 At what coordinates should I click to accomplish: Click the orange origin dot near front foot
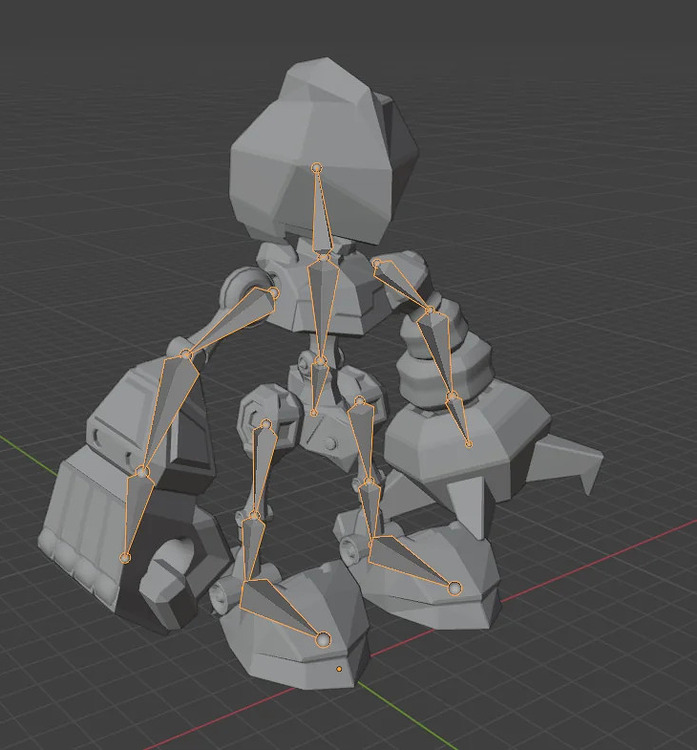coord(339,669)
